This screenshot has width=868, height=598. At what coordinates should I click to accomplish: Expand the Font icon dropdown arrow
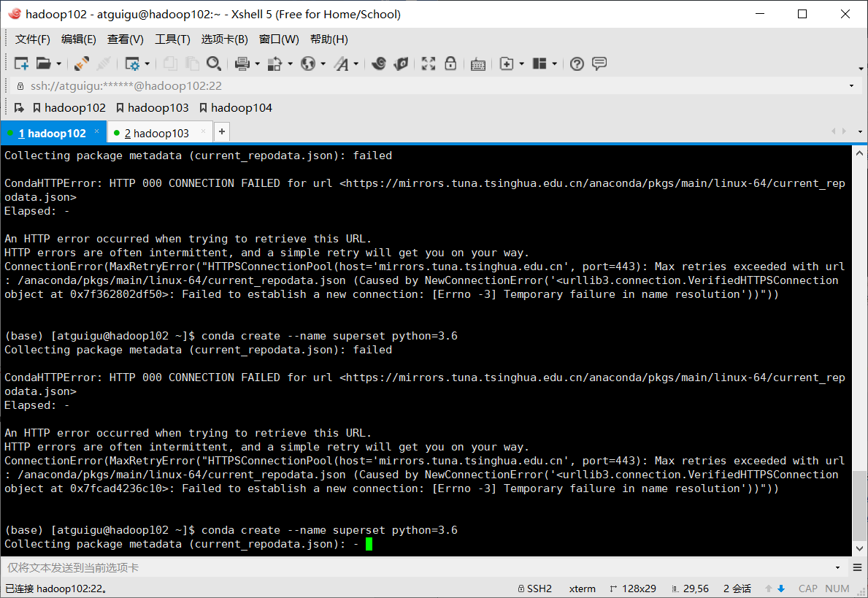tap(356, 64)
